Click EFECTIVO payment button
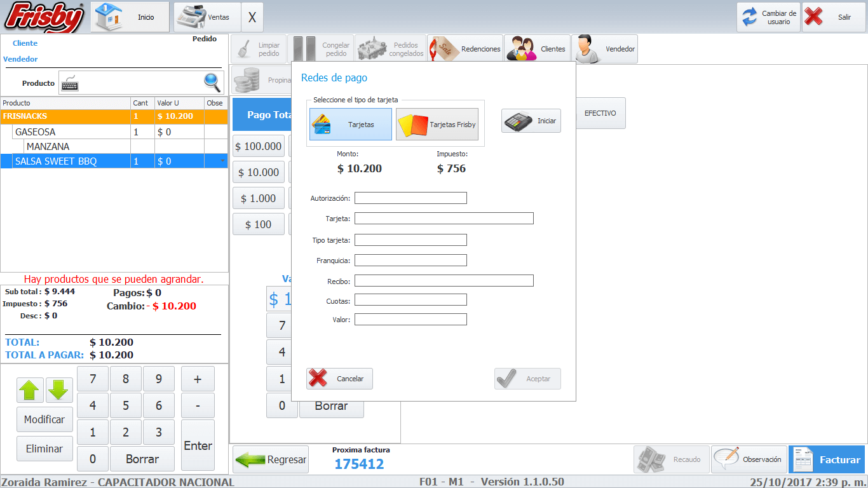This screenshot has height=488, width=868. coord(600,113)
